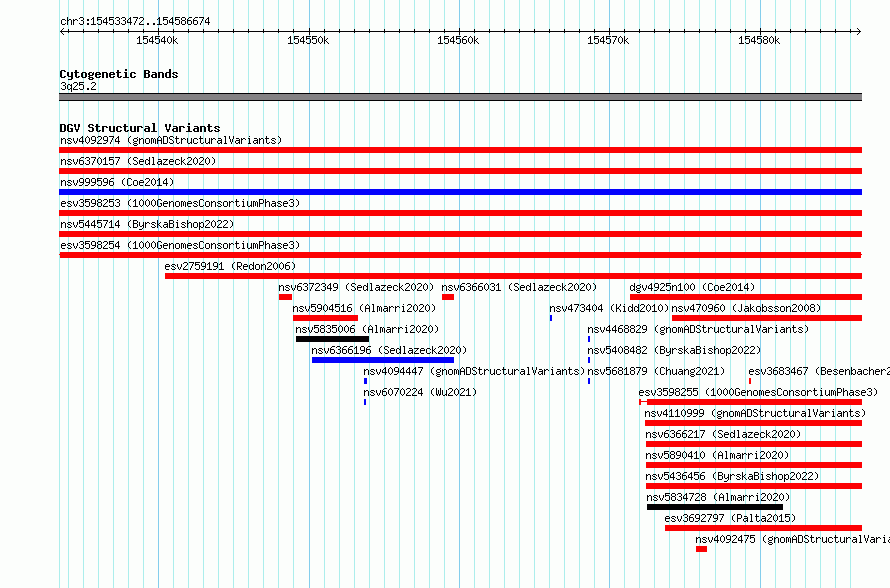
Task: Select the black nsv5834728 variant bar
Action: [715, 507]
